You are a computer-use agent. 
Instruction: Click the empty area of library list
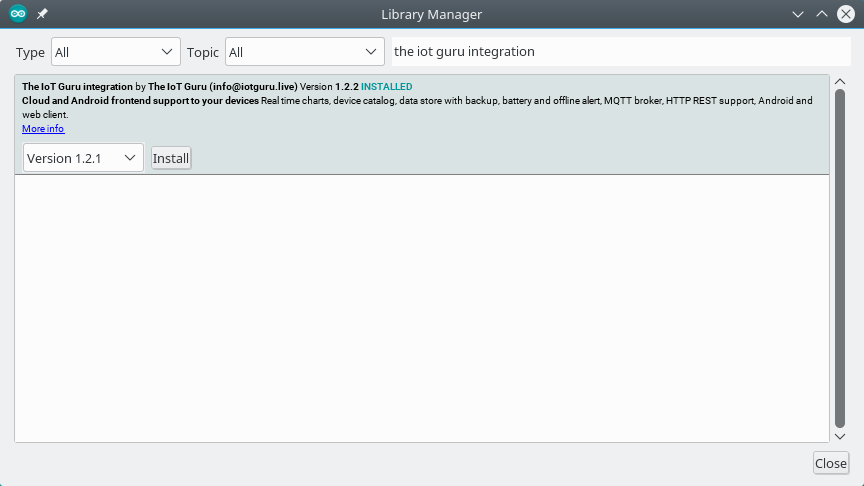pyautogui.click(x=420, y=310)
